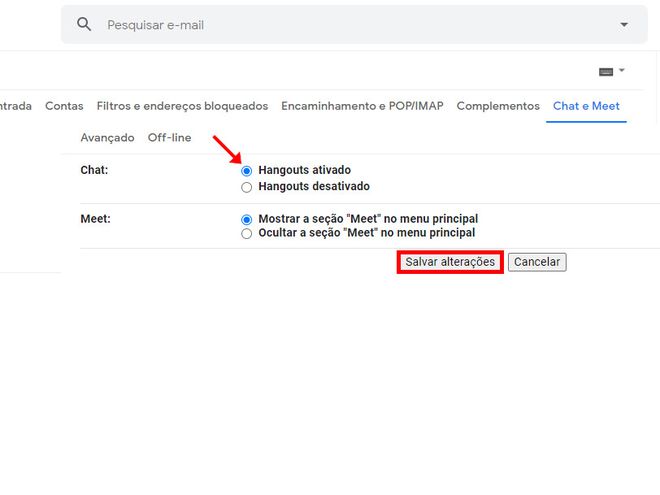The width and height of the screenshot is (660, 495).
Task: Click the Chat: section label
Action: [x=94, y=170]
